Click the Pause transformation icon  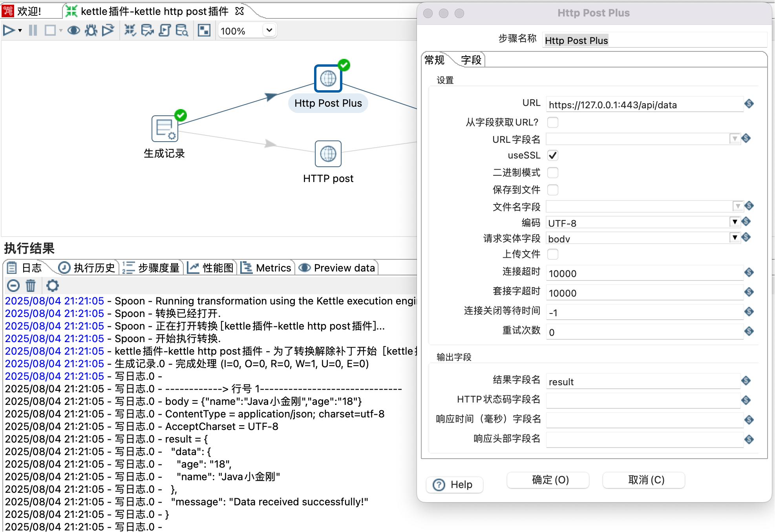point(33,30)
